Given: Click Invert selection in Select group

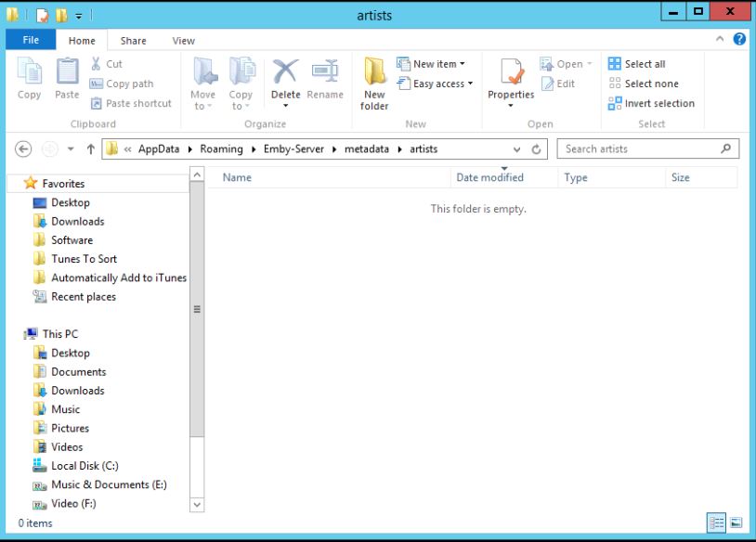Looking at the screenshot, I should (x=651, y=103).
